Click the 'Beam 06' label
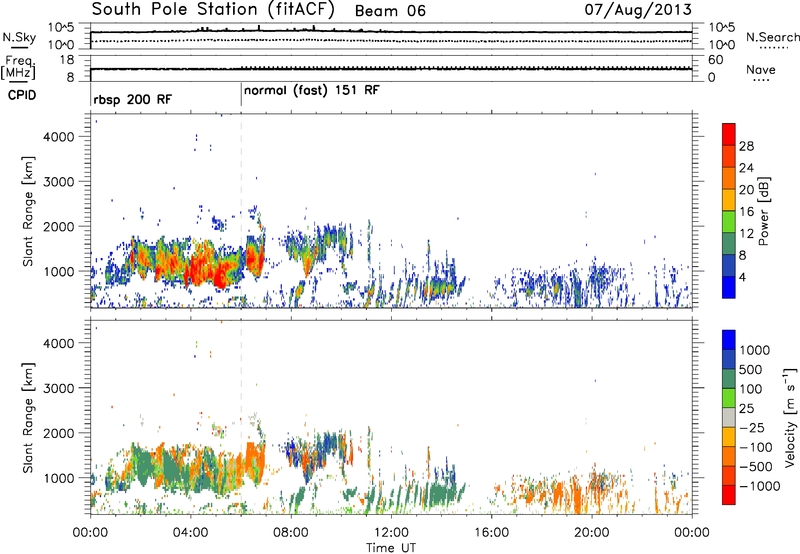This screenshot has width=800, height=554. tap(390, 11)
